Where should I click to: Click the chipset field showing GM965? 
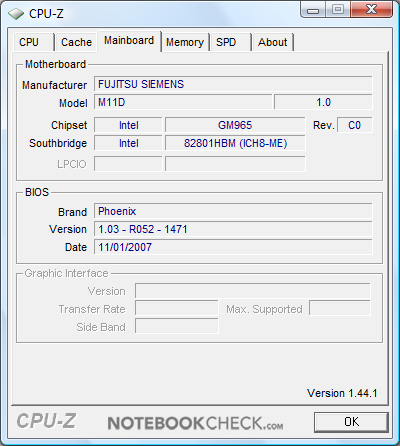tap(235, 125)
